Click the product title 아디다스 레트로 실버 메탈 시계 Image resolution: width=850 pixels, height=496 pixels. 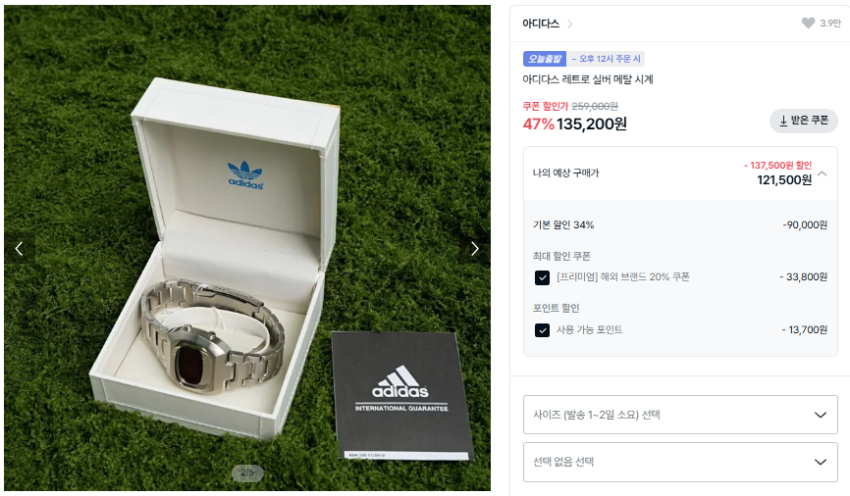point(588,79)
